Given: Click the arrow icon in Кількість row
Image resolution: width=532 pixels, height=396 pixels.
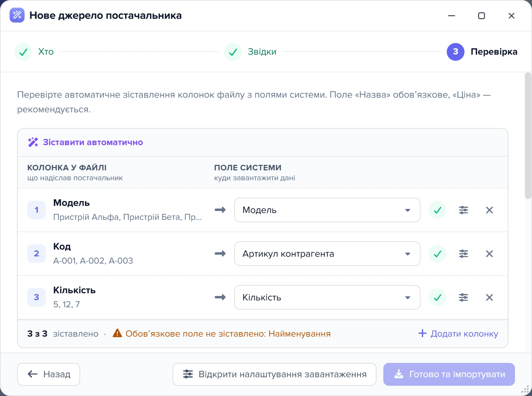Looking at the screenshot, I should pyautogui.click(x=220, y=297).
